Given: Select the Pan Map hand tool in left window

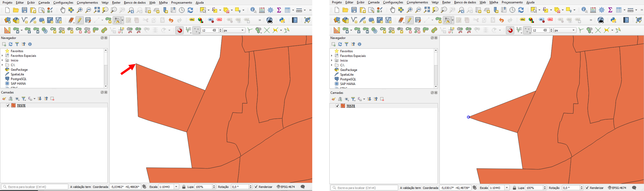Looking at the screenshot, I should coord(63,10).
